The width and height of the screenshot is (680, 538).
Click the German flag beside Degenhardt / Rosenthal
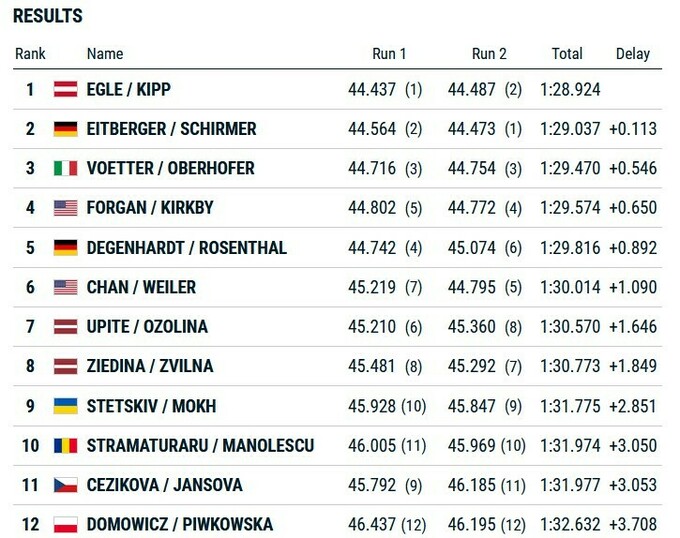click(x=65, y=248)
